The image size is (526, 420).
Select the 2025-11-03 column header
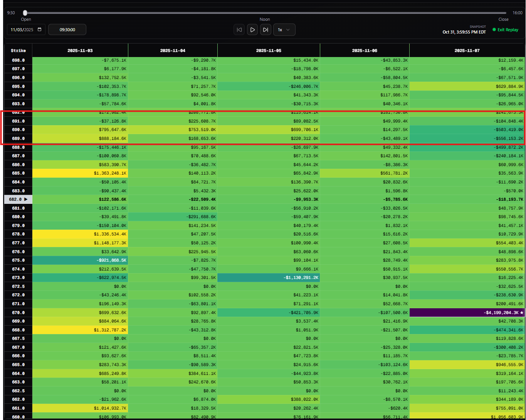click(80, 50)
